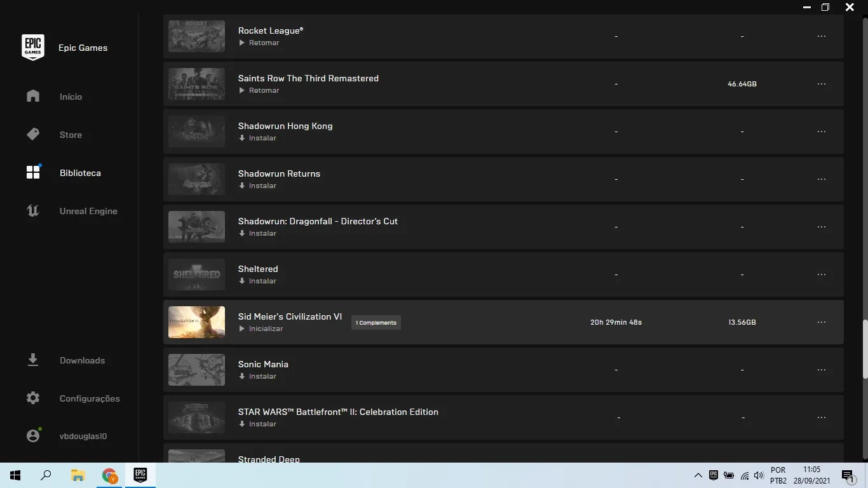Viewport: 868px width, 488px height.
Task: Click the Civilization VI thumbnail
Action: tap(196, 322)
